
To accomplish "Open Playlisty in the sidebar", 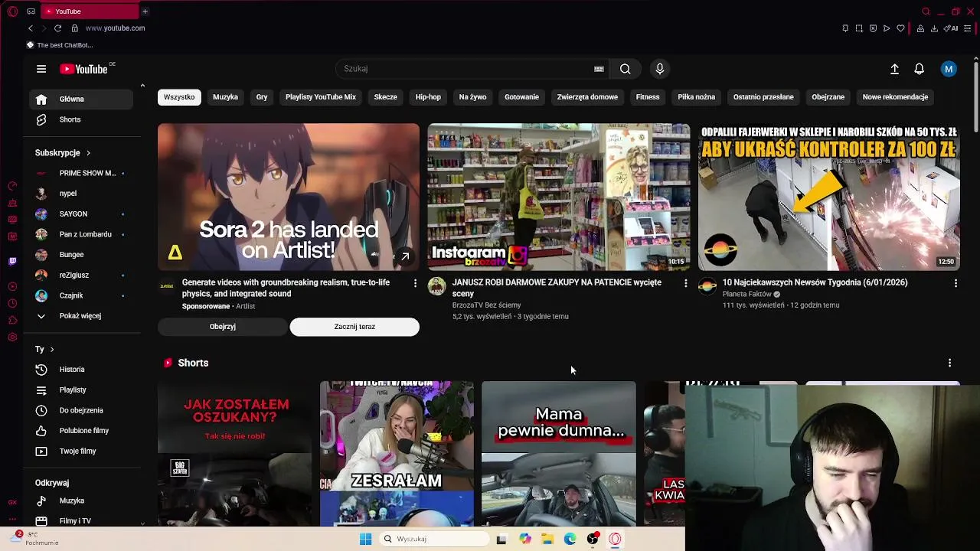I will click(x=81, y=390).
